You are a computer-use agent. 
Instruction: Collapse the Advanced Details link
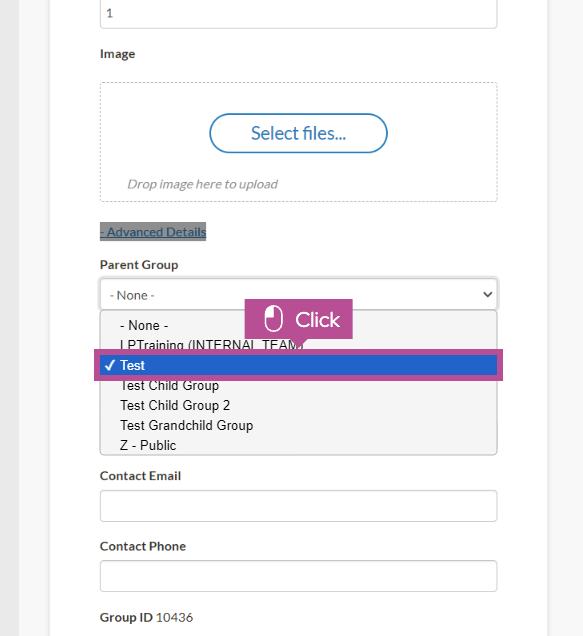click(153, 232)
